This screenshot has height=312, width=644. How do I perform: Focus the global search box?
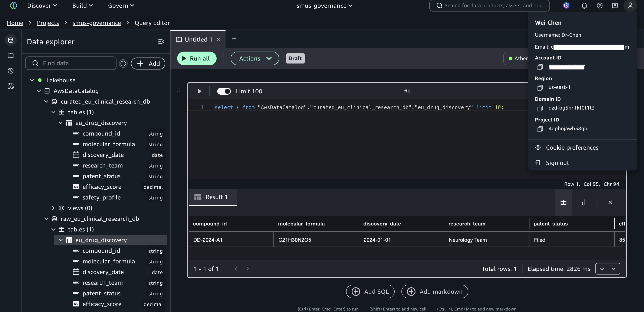pyautogui.click(x=490, y=6)
